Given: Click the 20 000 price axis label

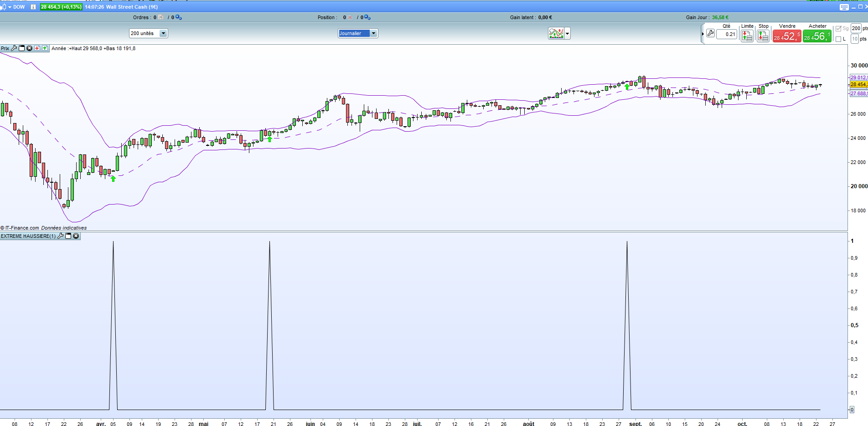Looking at the screenshot, I should (x=859, y=186).
